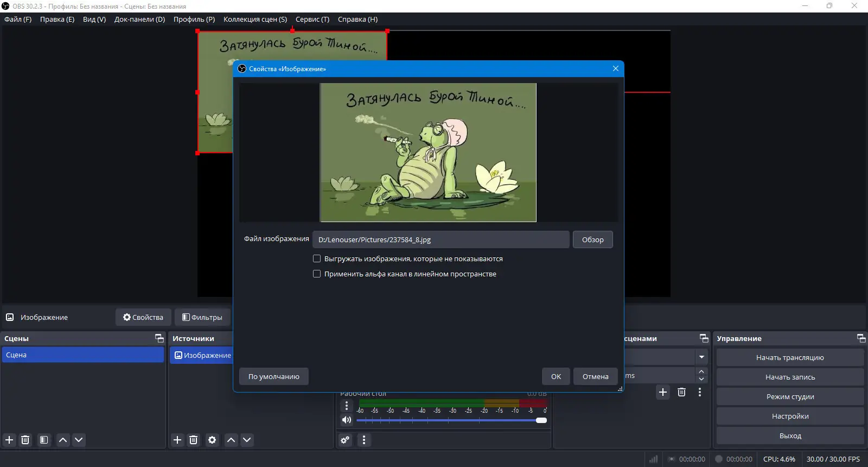
Task: Move the scene down in the Сцены list
Action: pos(79,440)
